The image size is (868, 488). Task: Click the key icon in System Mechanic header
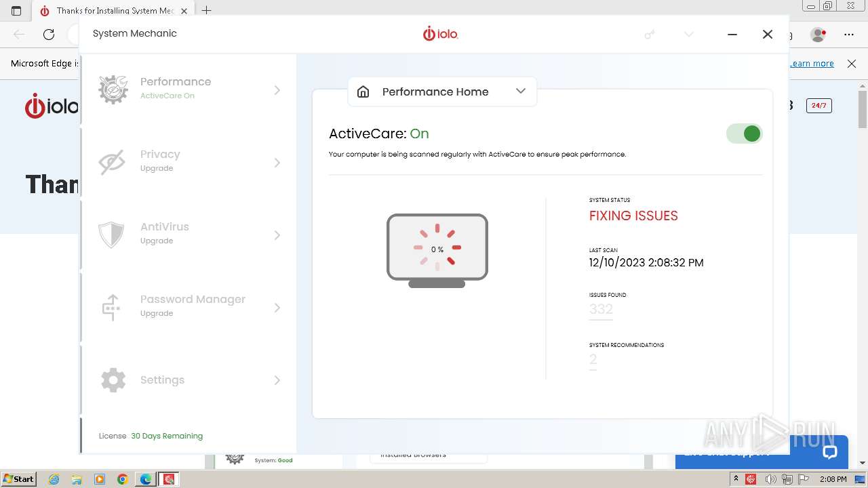tap(650, 34)
